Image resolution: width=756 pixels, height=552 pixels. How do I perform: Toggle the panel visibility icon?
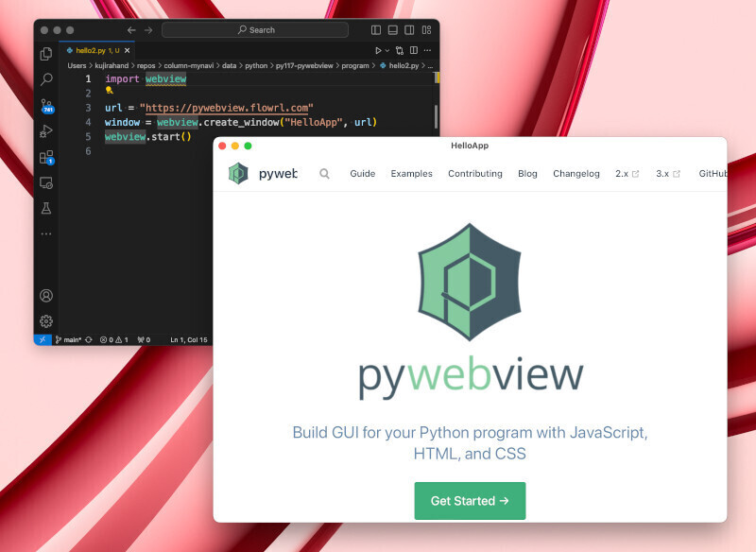coord(392,30)
